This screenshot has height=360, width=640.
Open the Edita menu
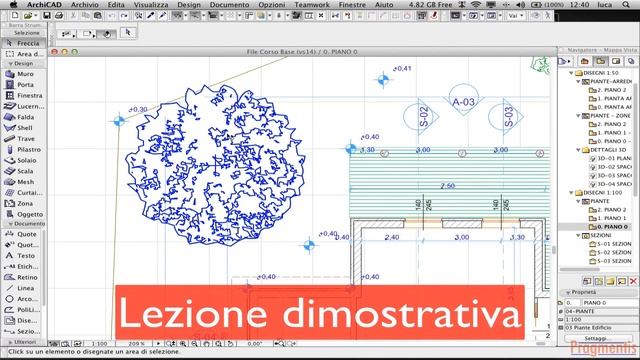click(x=116, y=5)
